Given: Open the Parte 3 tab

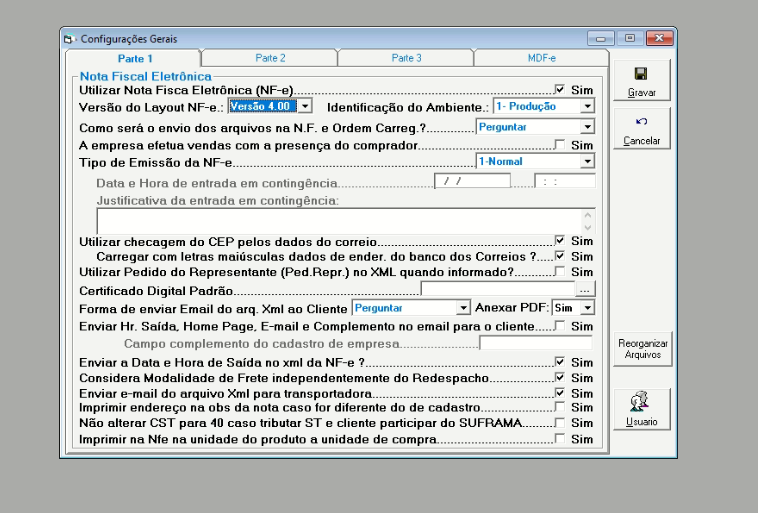Looking at the screenshot, I should 406,58.
